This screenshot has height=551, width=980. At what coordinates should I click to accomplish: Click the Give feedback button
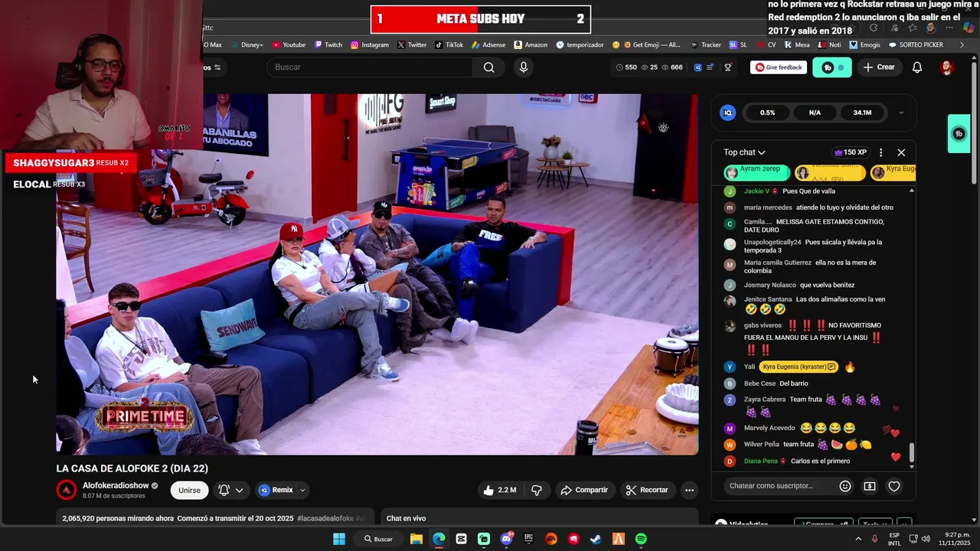(x=779, y=67)
